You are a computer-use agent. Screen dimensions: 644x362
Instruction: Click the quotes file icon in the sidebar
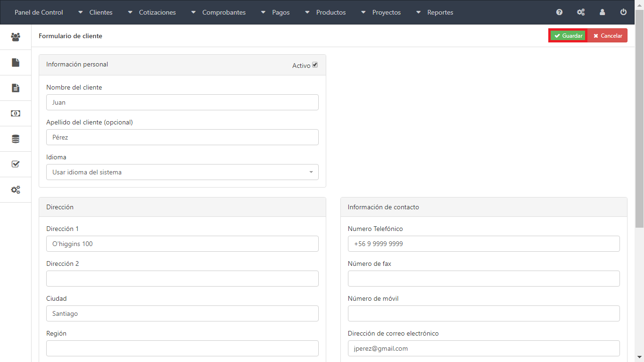pyautogui.click(x=16, y=62)
